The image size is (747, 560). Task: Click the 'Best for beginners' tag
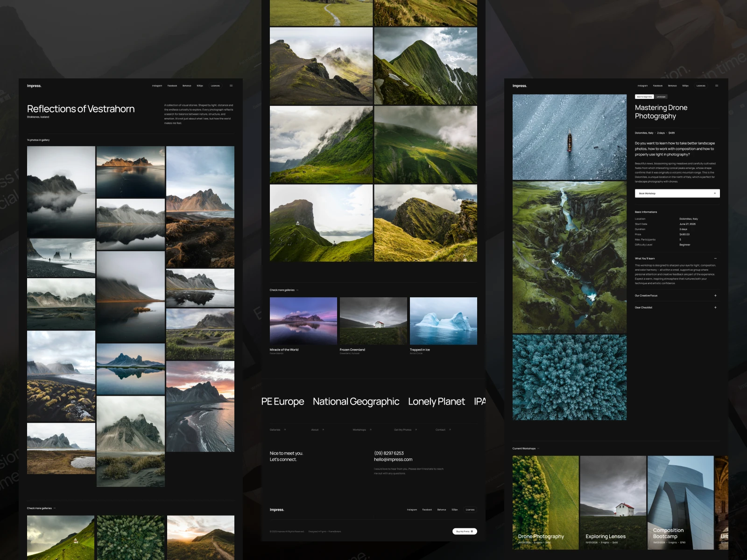click(x=644, y=97)
